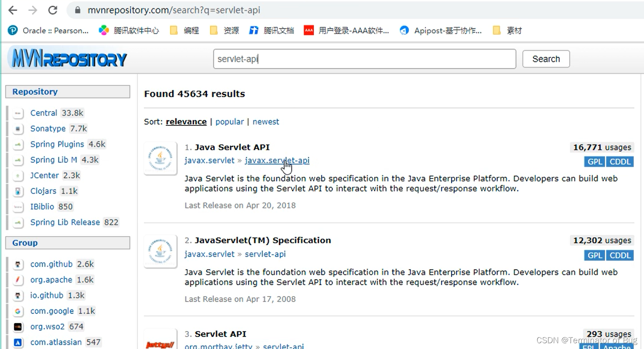Click the Search button
Viewport: 644px width, 349px height.
pos(546,59)
